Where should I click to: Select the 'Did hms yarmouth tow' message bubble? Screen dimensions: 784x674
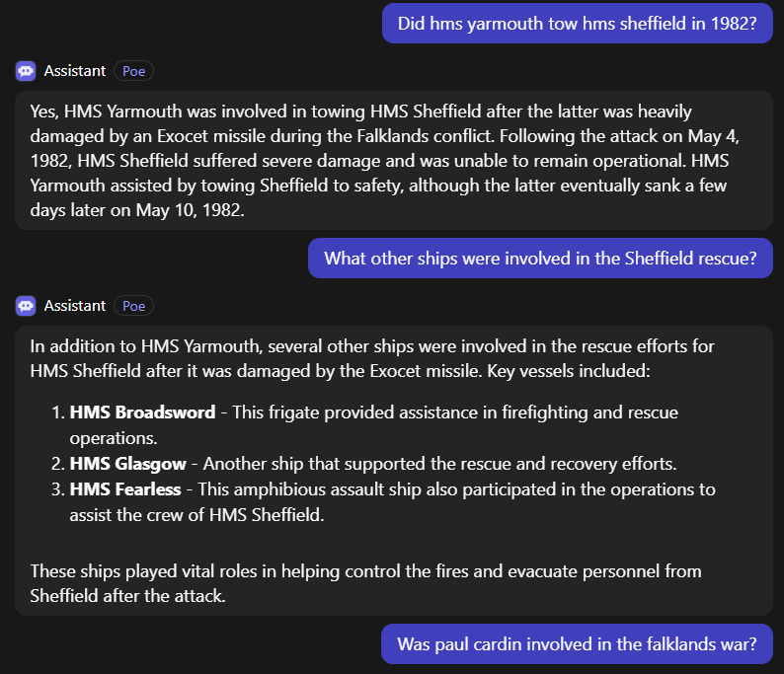coord(577,24)
